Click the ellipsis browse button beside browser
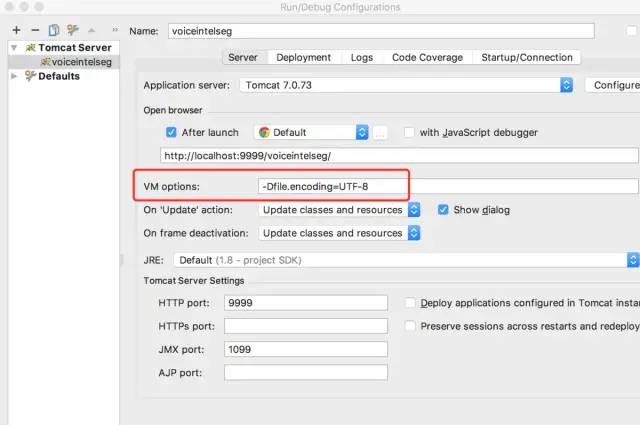Screen dimensions: 640x425 tap(380, 133)
